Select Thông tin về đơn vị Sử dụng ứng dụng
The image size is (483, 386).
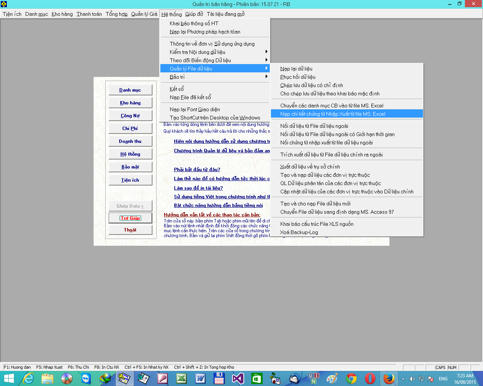tap(215, 44)
